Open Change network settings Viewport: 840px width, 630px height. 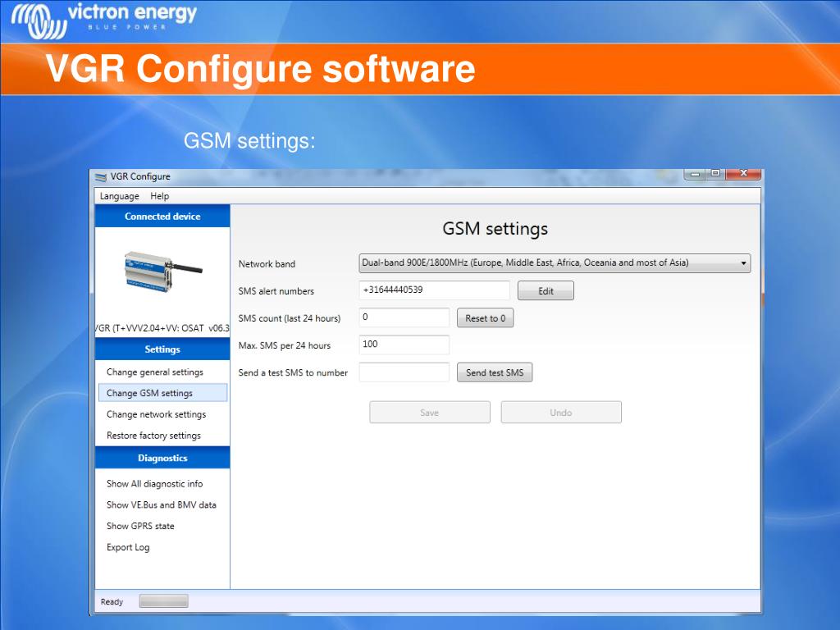156,414
